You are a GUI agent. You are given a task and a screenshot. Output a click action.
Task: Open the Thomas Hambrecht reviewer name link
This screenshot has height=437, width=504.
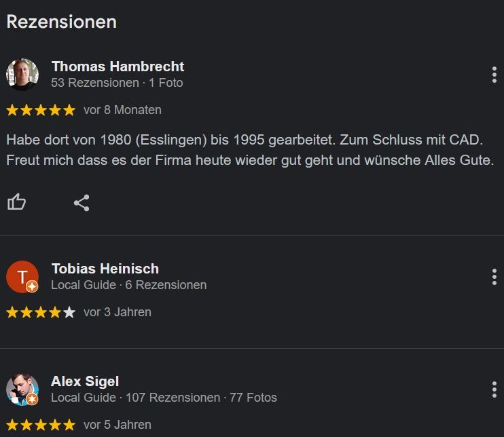[x=118, y=66]
